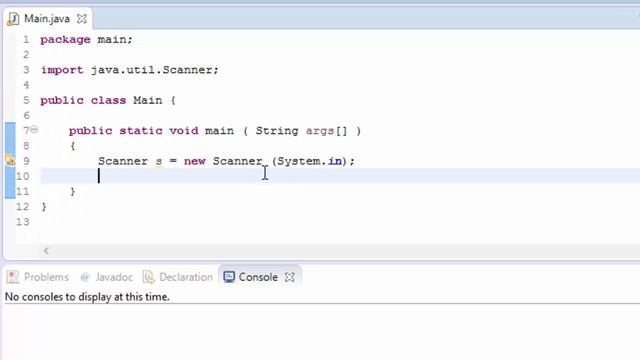
Task: Click line number 1 in the gutter
Action: [x=26, y=40]
